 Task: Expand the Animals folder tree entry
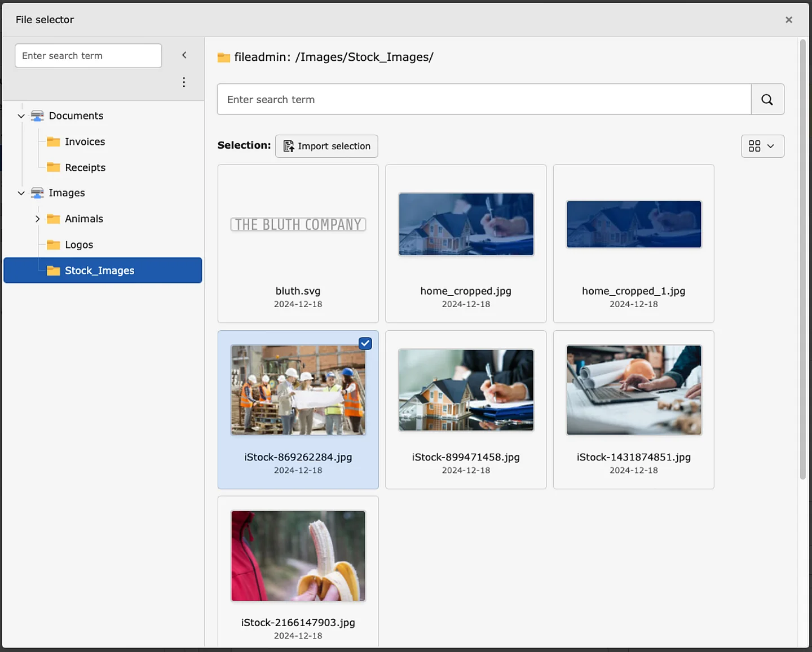[37, 219]
